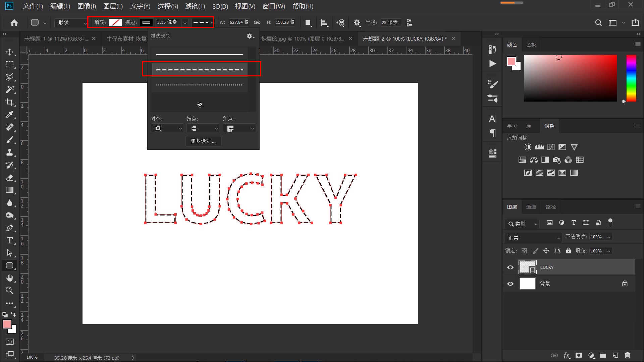Expand the 角点 corner type dropdown
Viewport: 644px width, 362px height.
(x=239, y=128)
